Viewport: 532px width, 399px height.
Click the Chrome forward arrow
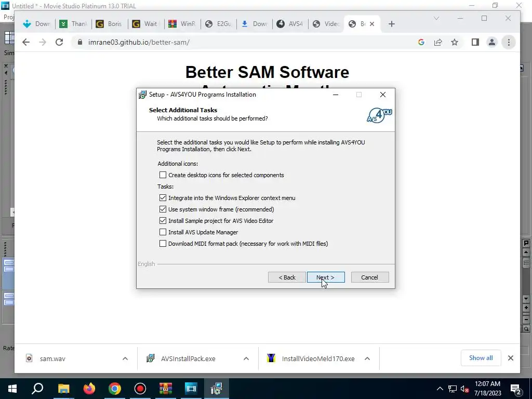pos(43,42)
